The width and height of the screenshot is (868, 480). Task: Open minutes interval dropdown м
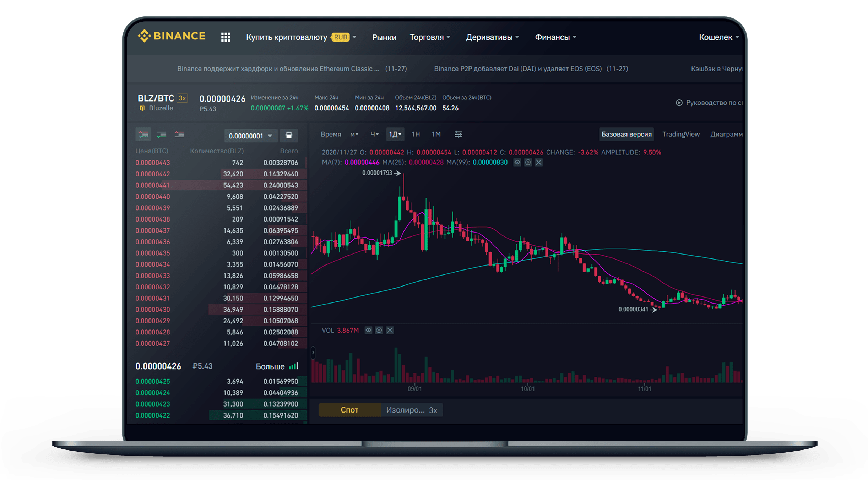coord(354,134)
